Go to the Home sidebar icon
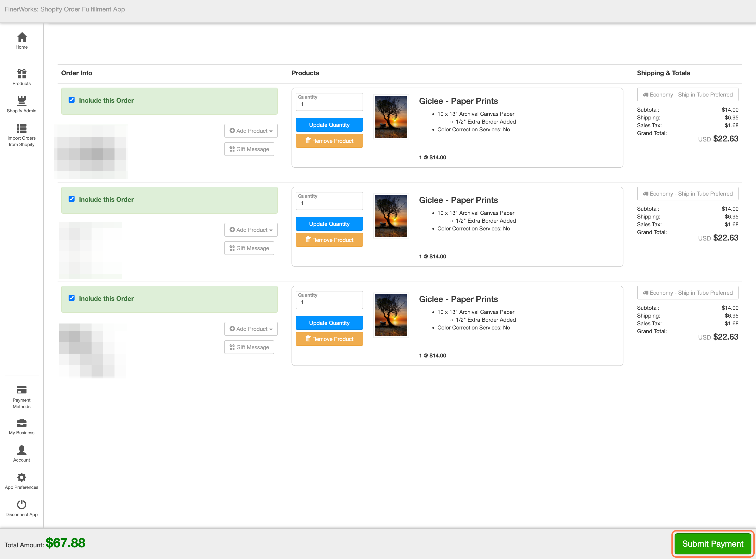The width and height of the screenshot is (756, 559). click(x=22, y=37)
